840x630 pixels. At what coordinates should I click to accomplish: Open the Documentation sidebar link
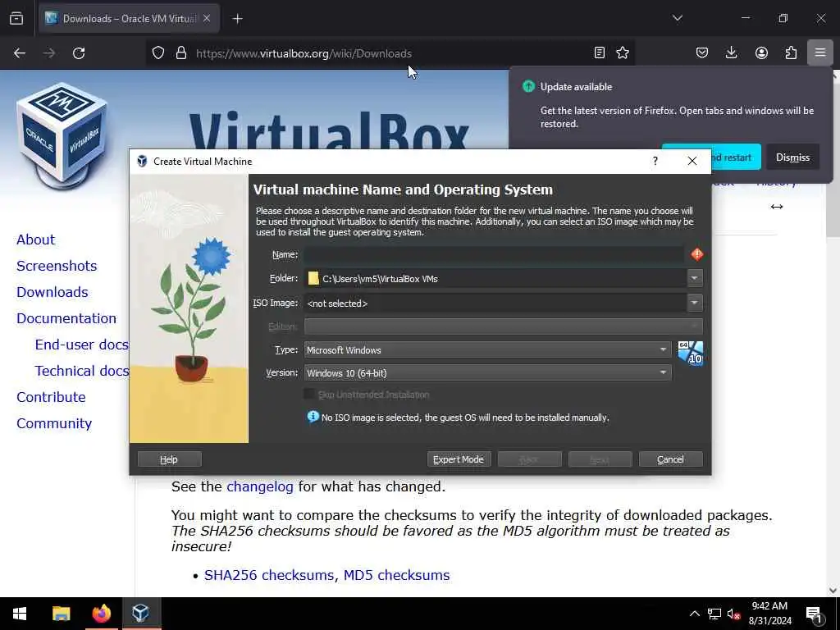tap(66, 318)
